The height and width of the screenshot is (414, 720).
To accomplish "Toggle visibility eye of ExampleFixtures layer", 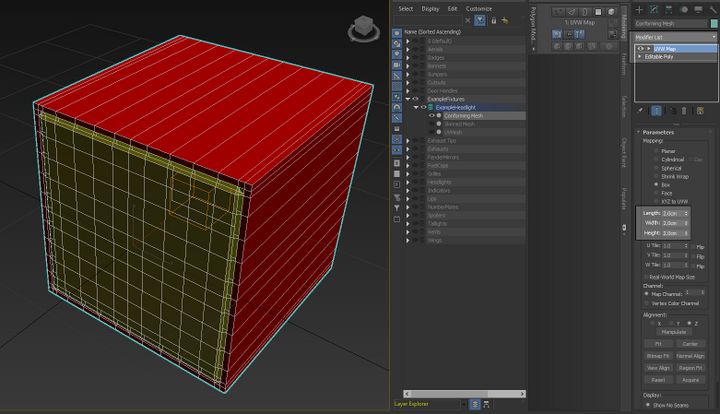I will pos(415,99).
